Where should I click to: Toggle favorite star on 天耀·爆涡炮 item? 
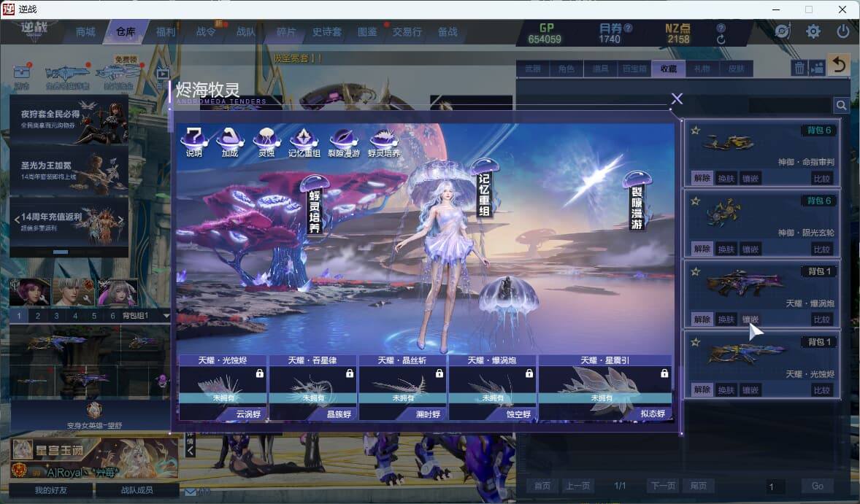pos(696,272)
